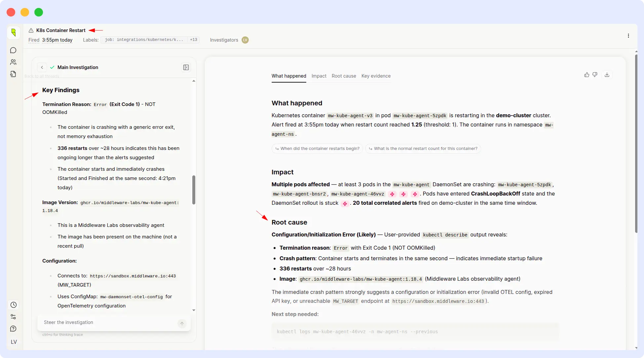Give the report a thumbs down
644x358 pixels.
click(x=595, y=75)
